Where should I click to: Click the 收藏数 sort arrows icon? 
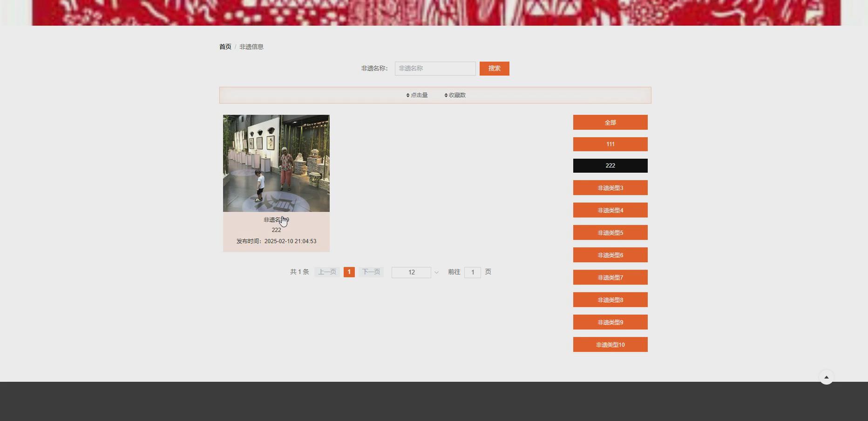pyautogui.click(x=446, y=95)
